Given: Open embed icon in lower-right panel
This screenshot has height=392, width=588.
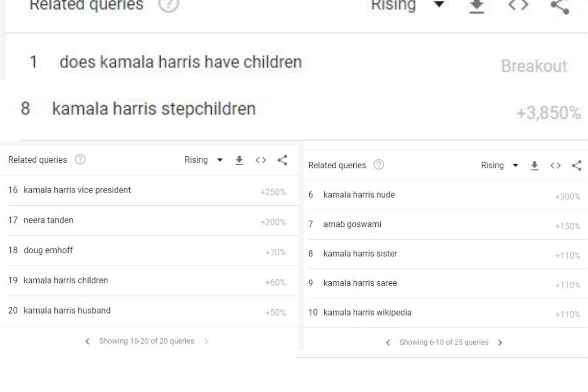Looking at the screenshot, I should tap(556, 166).
